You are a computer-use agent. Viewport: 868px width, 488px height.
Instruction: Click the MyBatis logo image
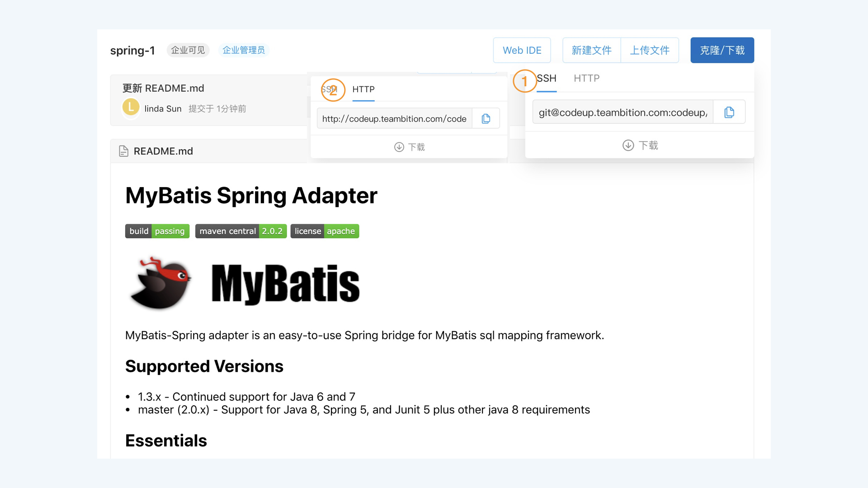click(245, 283)
